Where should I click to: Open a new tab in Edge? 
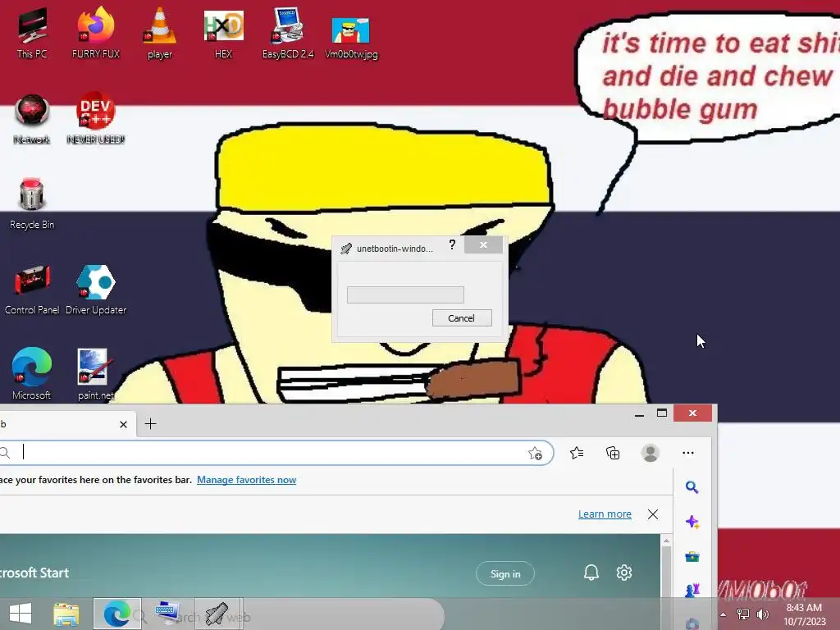[151, 424]
